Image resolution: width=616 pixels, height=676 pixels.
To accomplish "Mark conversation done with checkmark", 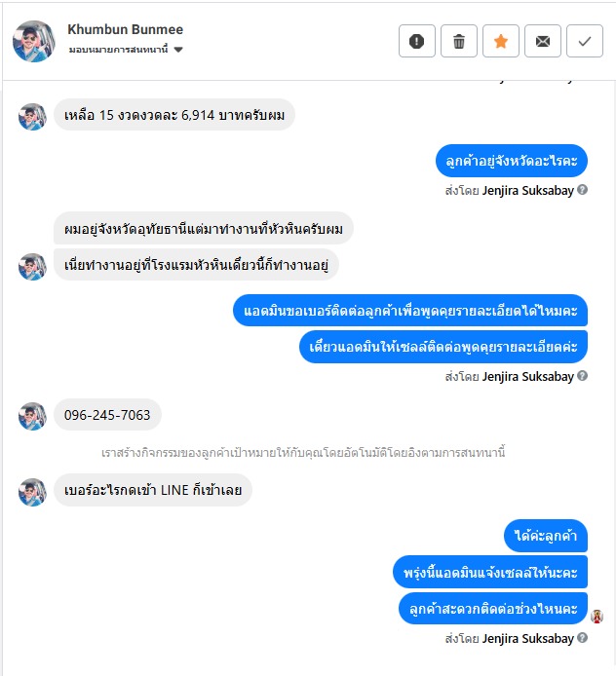I will click(x=584, y=41).
